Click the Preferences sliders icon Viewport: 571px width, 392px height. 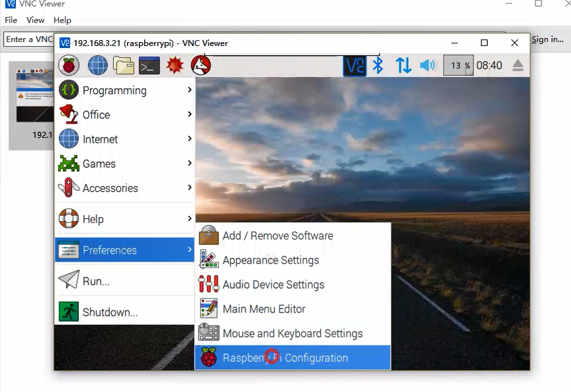69,250
